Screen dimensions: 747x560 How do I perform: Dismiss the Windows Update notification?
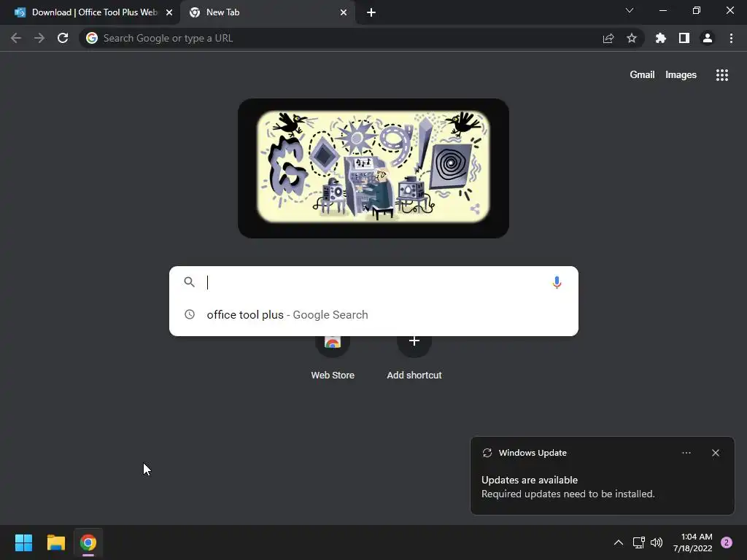point(715,453)
